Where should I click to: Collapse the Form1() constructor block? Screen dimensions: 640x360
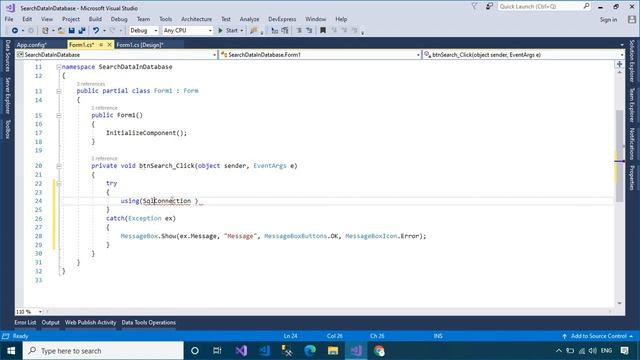(58, 116)
